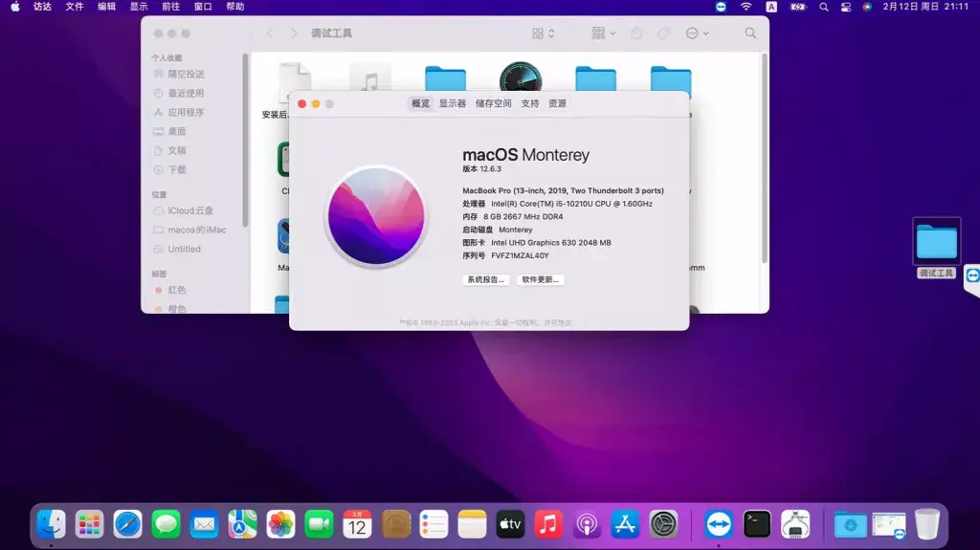Switch to the 显示器 tab
Screen dimensions: 980x550
tap(453, 103)
